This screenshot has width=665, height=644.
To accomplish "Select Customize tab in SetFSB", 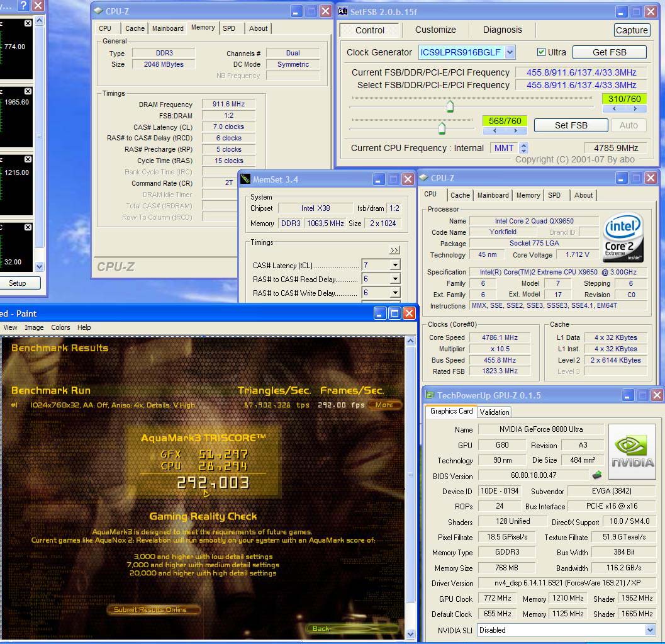I will (435, 30).
